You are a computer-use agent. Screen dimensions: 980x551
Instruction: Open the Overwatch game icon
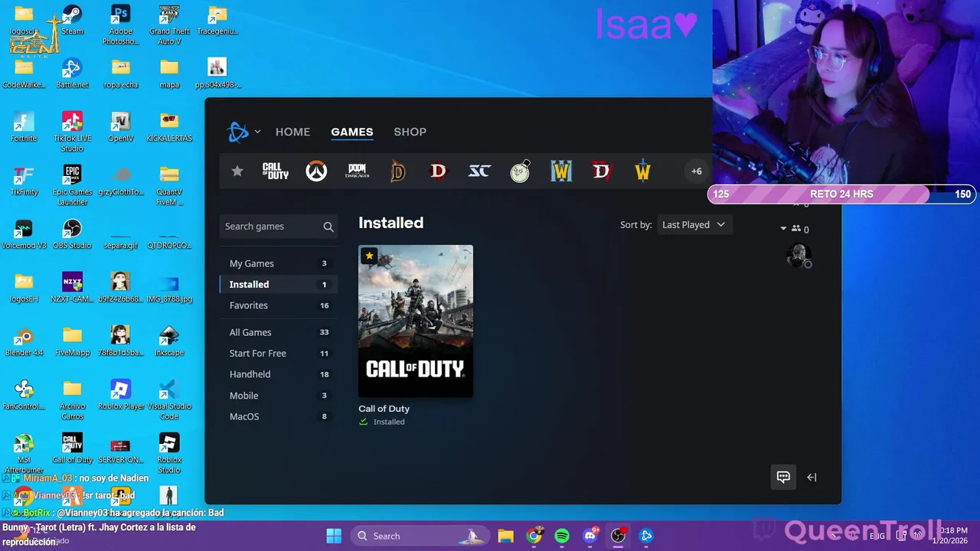tap(316, 171)
